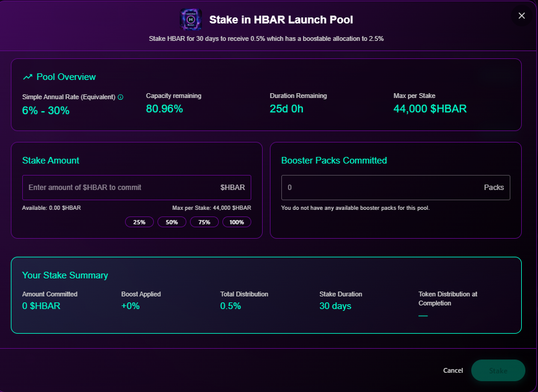This screenshot has width=538, height=392.
Task: Click the 'Pool Overview' heading
Action: click(x=66, y=77)
